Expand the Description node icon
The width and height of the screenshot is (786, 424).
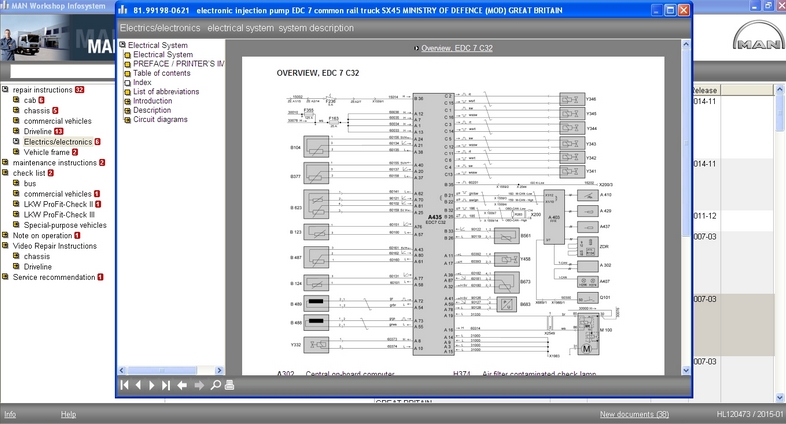(127, 110)
